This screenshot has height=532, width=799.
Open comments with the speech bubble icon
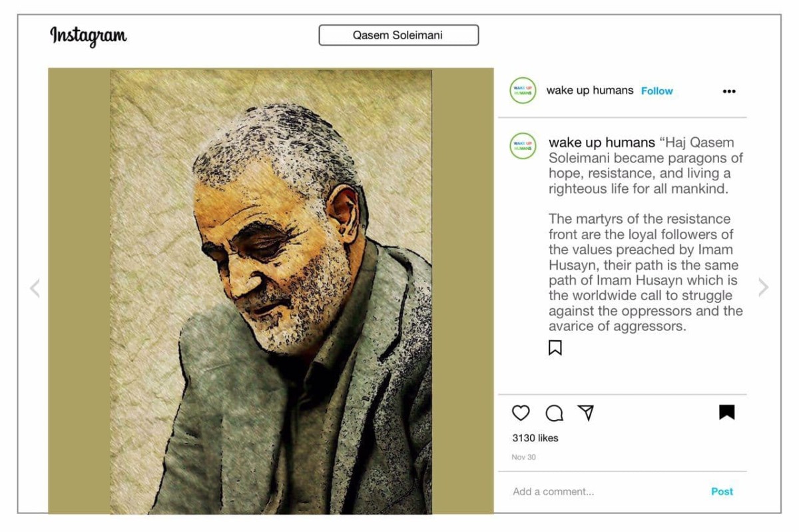coord(554,413)
